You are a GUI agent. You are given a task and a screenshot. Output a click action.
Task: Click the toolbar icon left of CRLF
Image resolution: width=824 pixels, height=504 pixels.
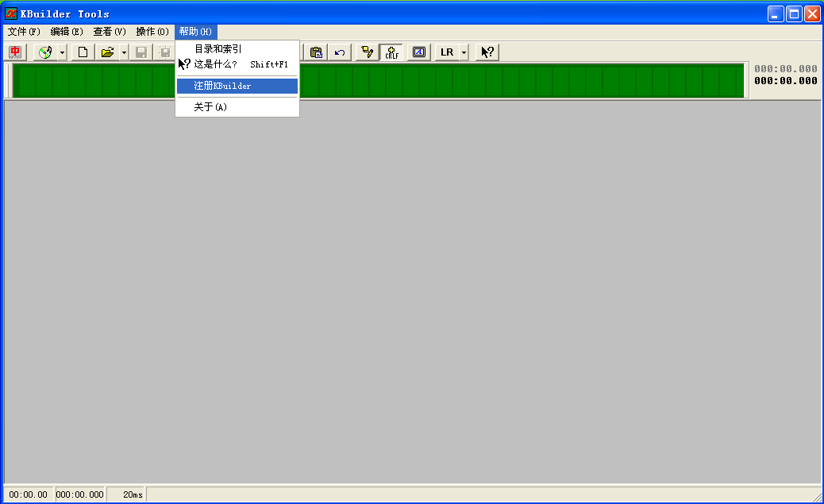click(367, 52)
